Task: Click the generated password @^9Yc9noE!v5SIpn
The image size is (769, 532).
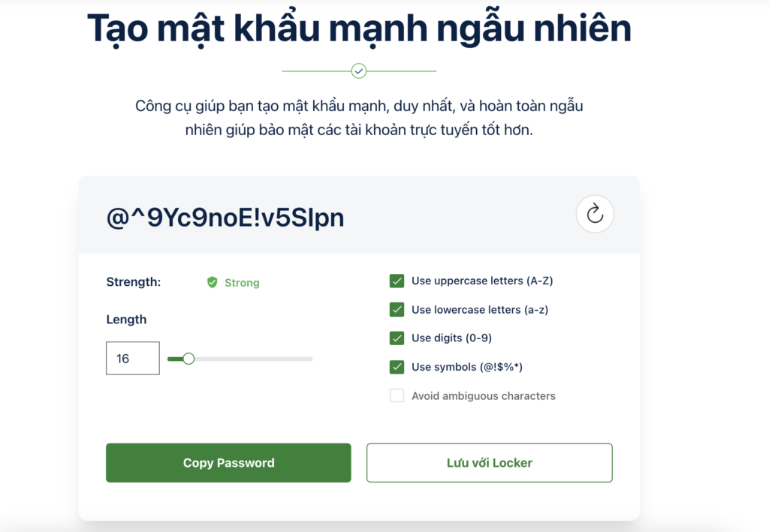Action: point(225,218)
